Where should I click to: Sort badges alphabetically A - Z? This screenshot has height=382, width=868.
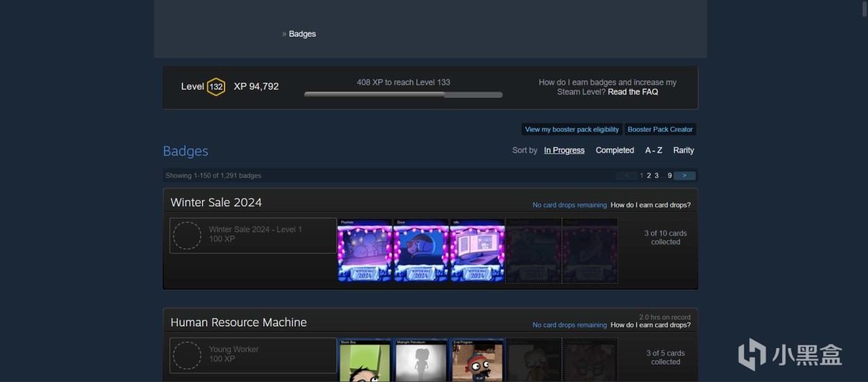(x=654, y=151)
